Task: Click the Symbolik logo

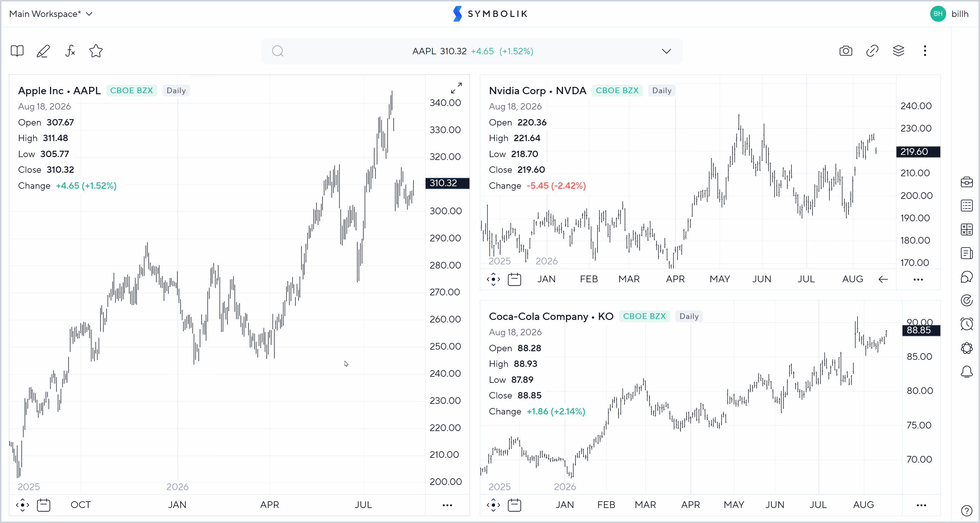Action: point(490,14)
